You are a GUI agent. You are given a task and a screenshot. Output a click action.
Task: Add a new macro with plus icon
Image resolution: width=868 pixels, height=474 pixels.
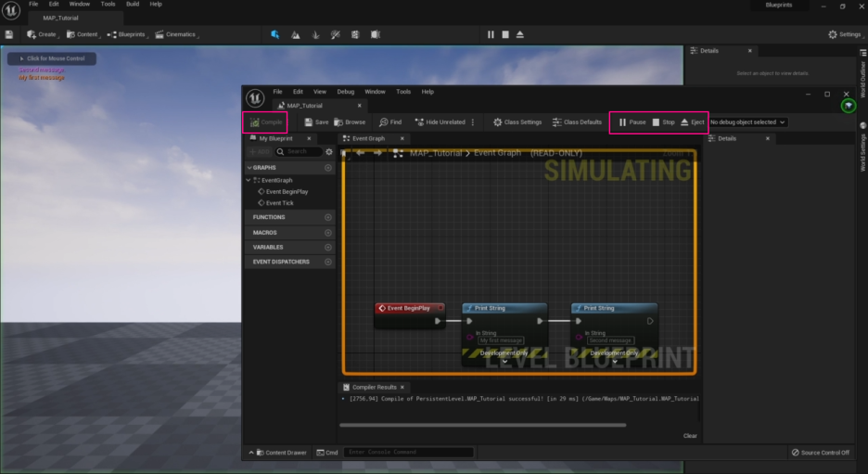[x=328, y=233]
